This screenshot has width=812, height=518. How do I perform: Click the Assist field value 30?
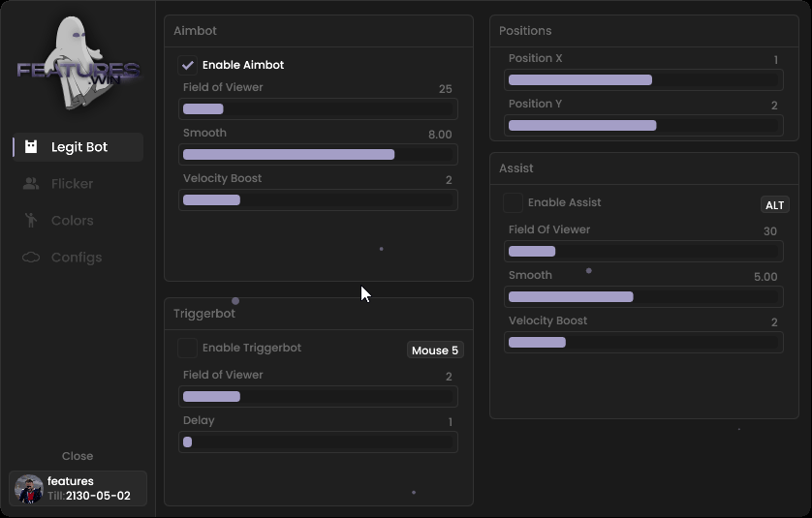(770, 231)
